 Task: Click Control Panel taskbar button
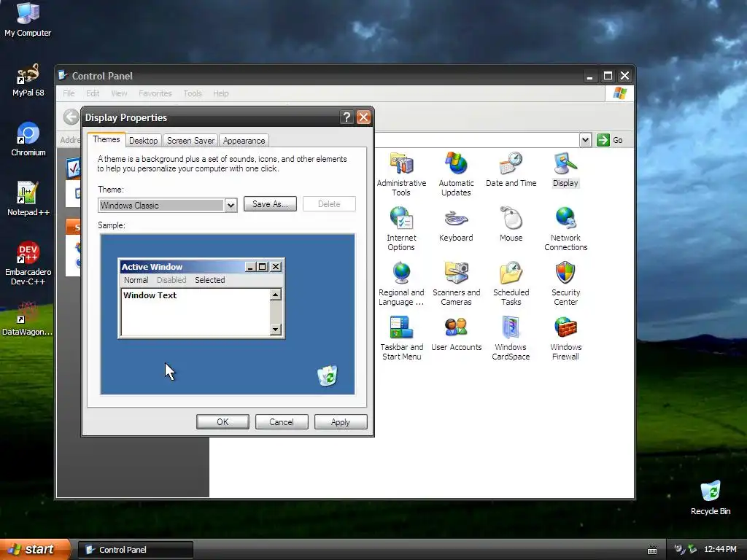pyautogui.click(x=136, y=550)
